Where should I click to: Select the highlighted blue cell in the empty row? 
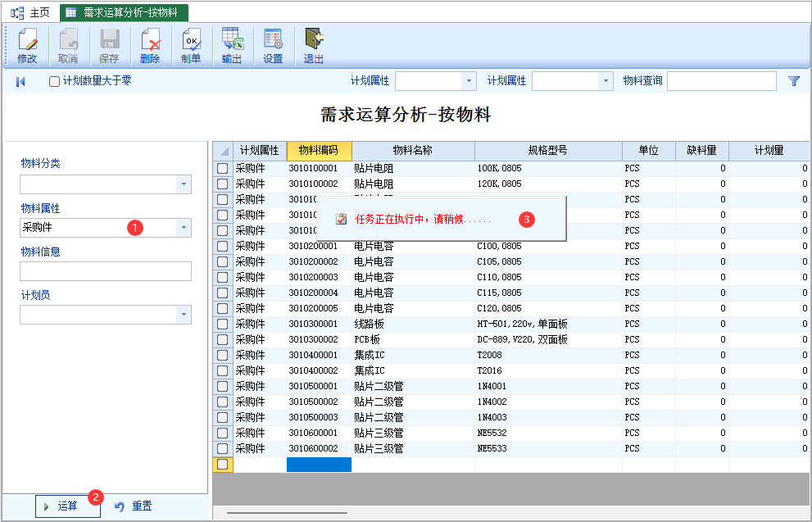pos(319,465)
